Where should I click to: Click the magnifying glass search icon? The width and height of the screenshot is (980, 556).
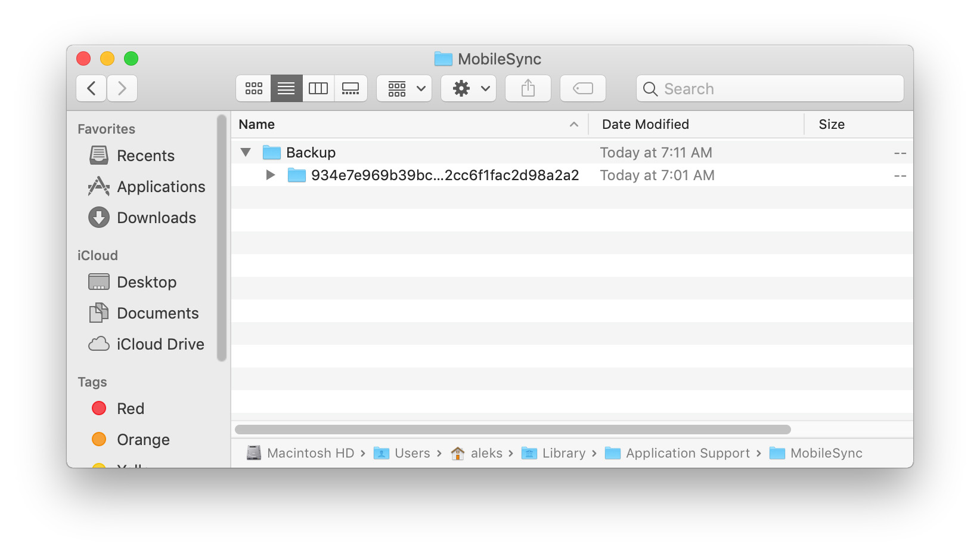point(650,89)
